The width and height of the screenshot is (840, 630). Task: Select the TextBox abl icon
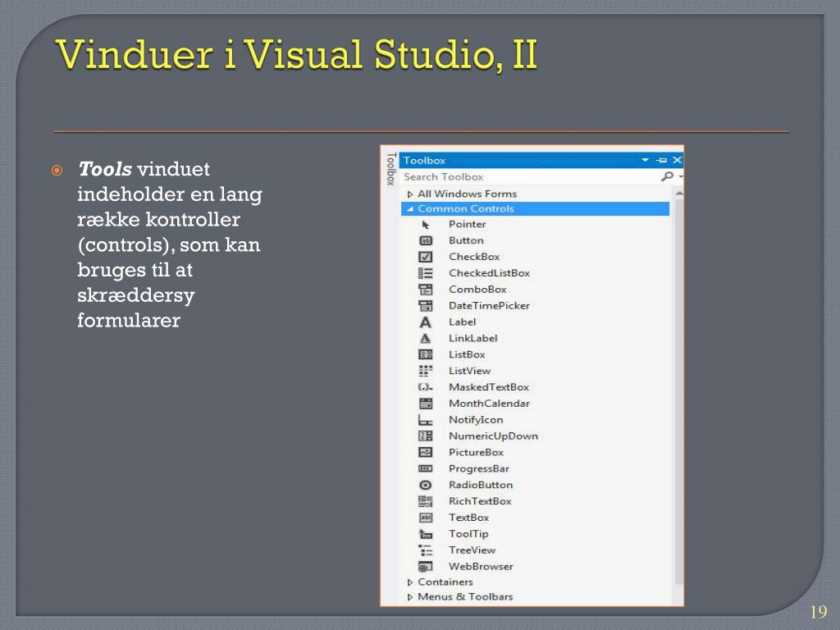pos(426,518)
